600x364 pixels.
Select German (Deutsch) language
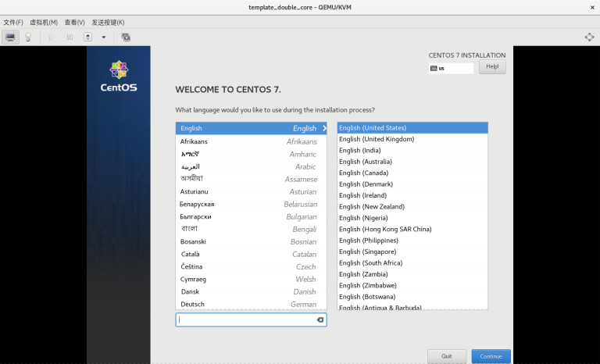251,305
